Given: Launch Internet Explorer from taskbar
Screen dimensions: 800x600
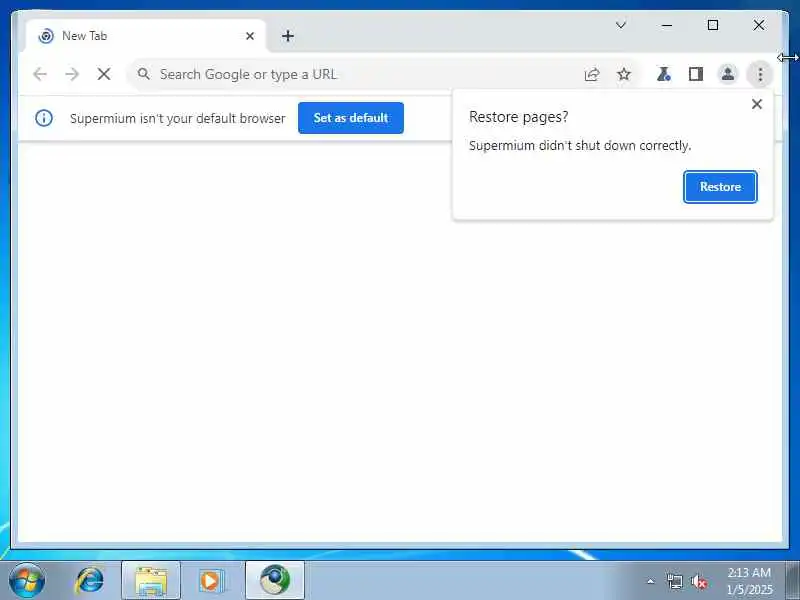Looking at the screenshot, I should click(x=90, y=581).
